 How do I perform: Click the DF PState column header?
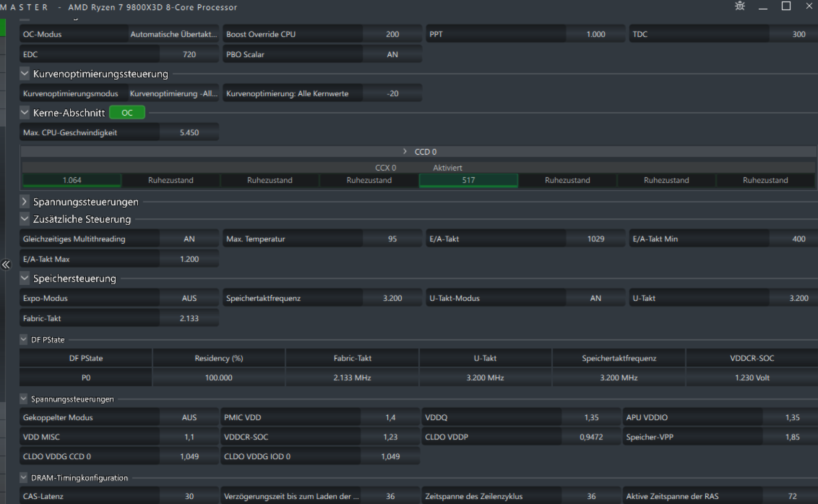[x=86, y=358]
